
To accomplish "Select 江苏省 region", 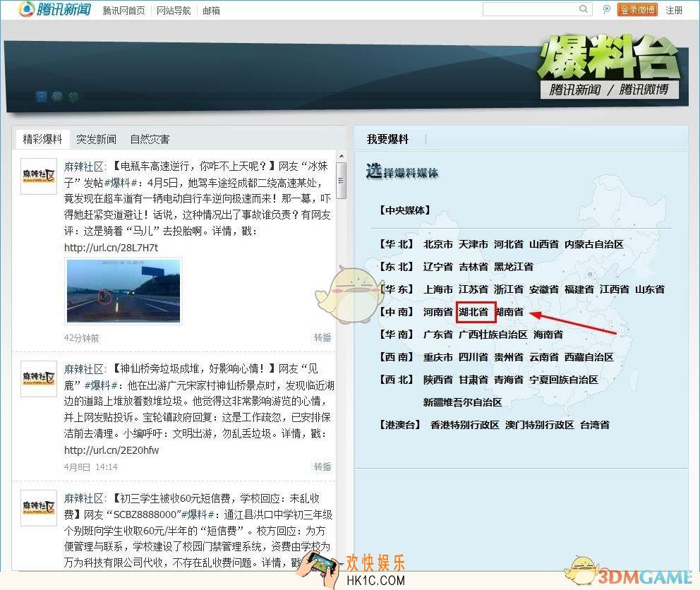I will pyautogui.click(x=473, y=289).
